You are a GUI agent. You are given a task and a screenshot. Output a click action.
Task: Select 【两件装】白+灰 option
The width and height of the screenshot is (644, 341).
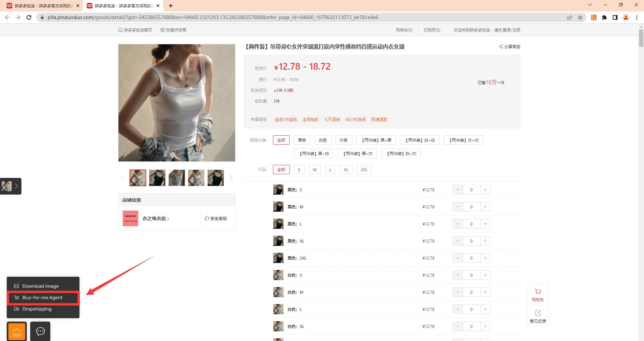click(x=401, y=153)
